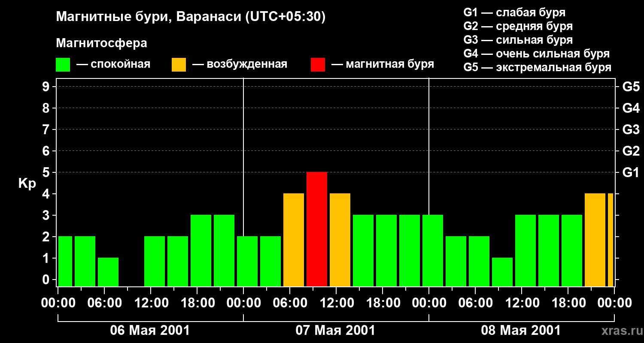Click the '— возбужденная' legend label
Viewport: 644px width, 343px height.
240,64
